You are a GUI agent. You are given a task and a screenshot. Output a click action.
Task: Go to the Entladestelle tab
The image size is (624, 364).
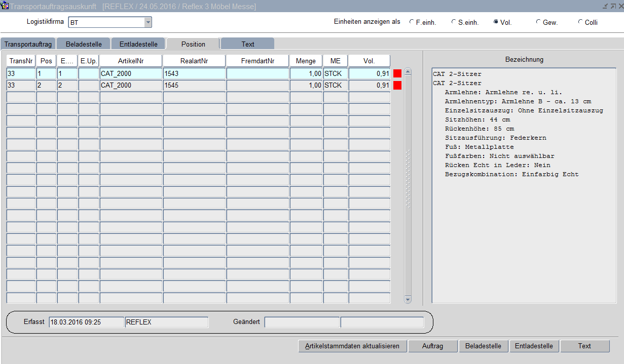click(138, 44)
